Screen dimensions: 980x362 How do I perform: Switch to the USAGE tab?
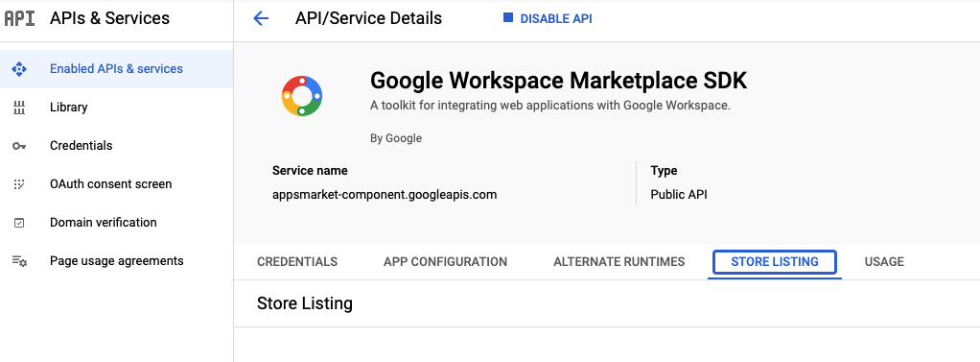pyautogui.click(x=884, y=262)
